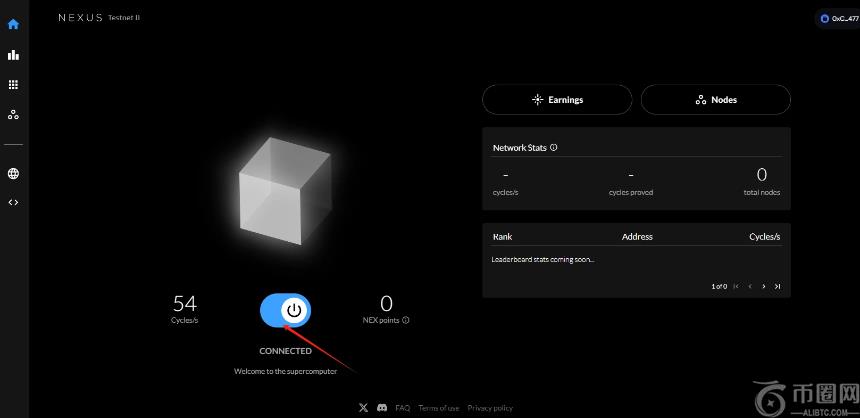
Task: Click the Network Stats info icon
Action: (x=554, y=148)
